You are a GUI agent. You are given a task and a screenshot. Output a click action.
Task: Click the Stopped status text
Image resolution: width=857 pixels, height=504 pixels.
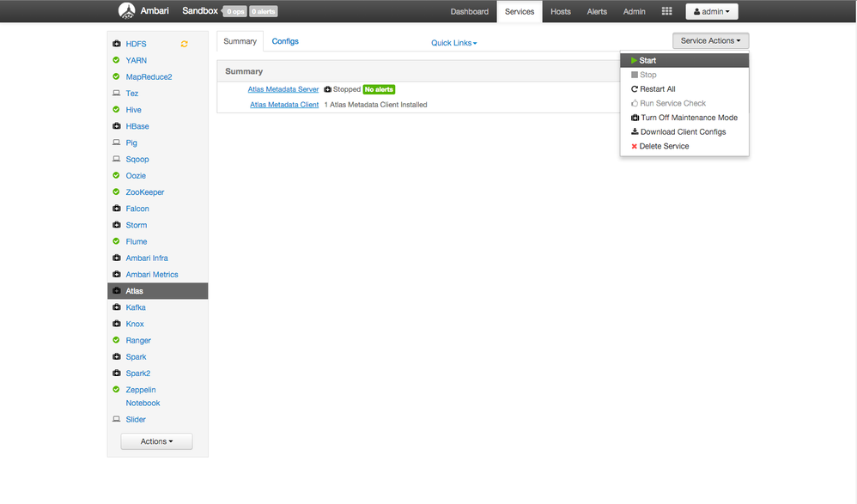pyautogui.click(x=347, y=89)
